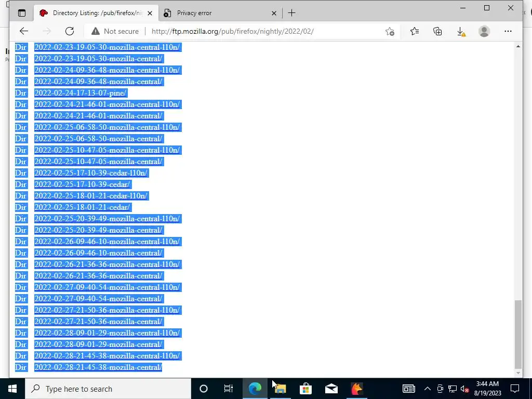Close the Directory Listing tab
Image resolution: width=532 pixels, height=399 pixels.
pos(150,14)
